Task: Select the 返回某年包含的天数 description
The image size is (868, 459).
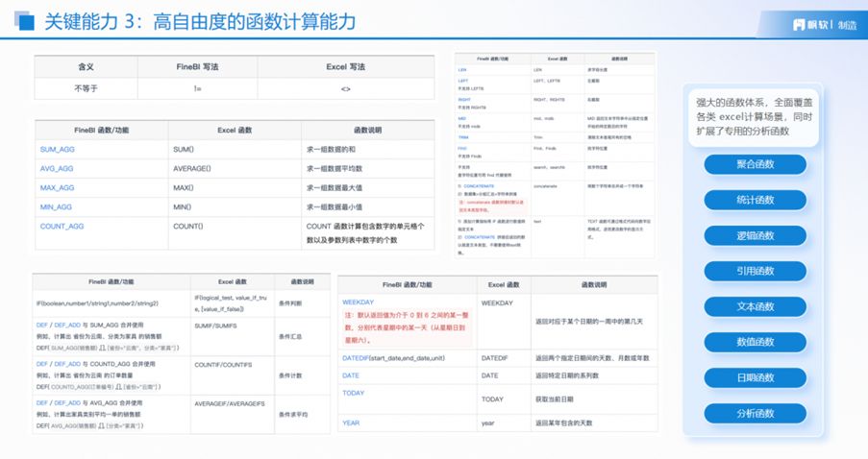Action: (x=563, y=423)
